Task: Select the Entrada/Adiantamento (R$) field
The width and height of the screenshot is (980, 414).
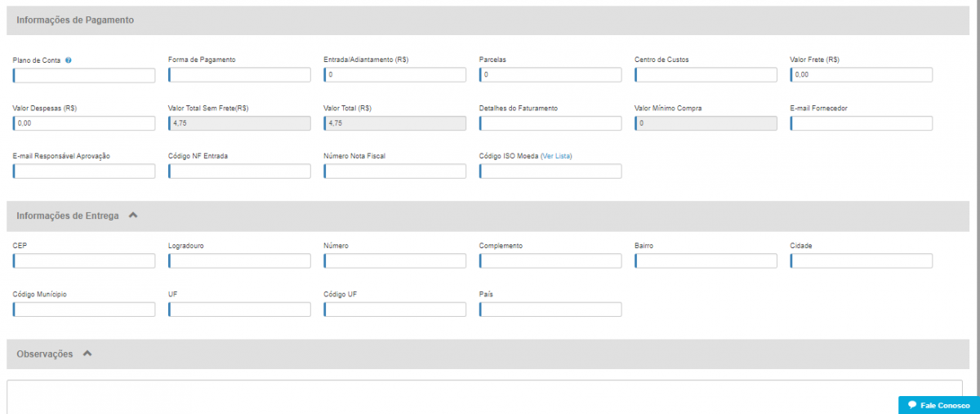Action: [x=395, y=75]
